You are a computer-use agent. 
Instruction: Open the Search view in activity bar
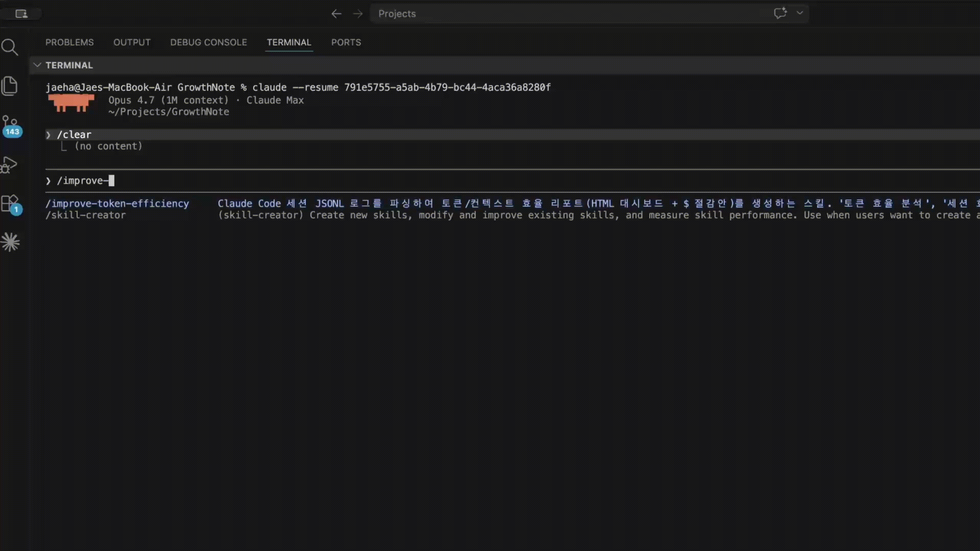[x=10, y=47]
